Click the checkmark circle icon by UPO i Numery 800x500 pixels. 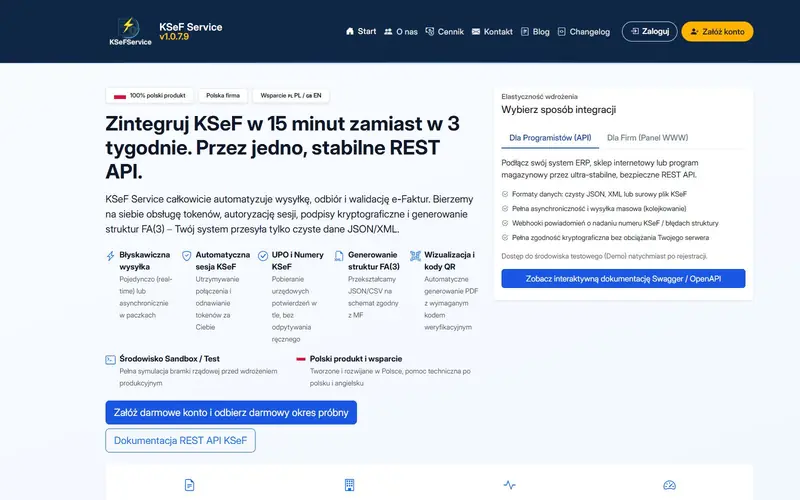(263, 256)
